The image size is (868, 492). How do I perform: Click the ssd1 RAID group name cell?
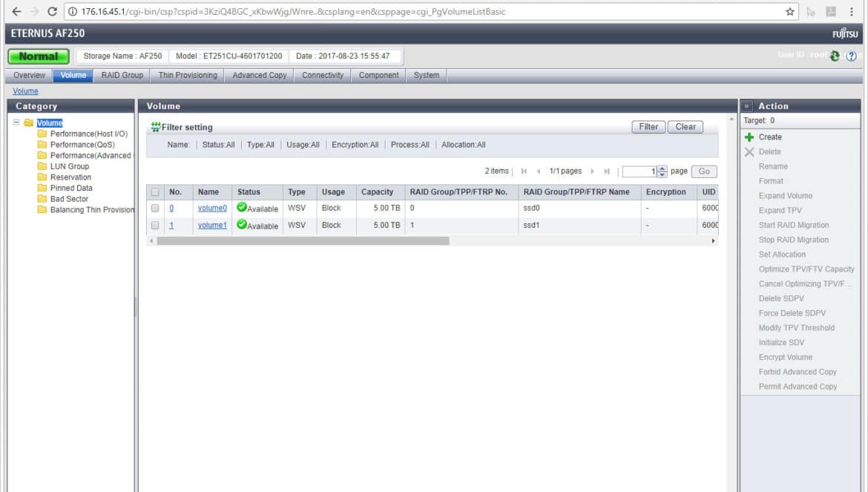(x=579, y=226)
